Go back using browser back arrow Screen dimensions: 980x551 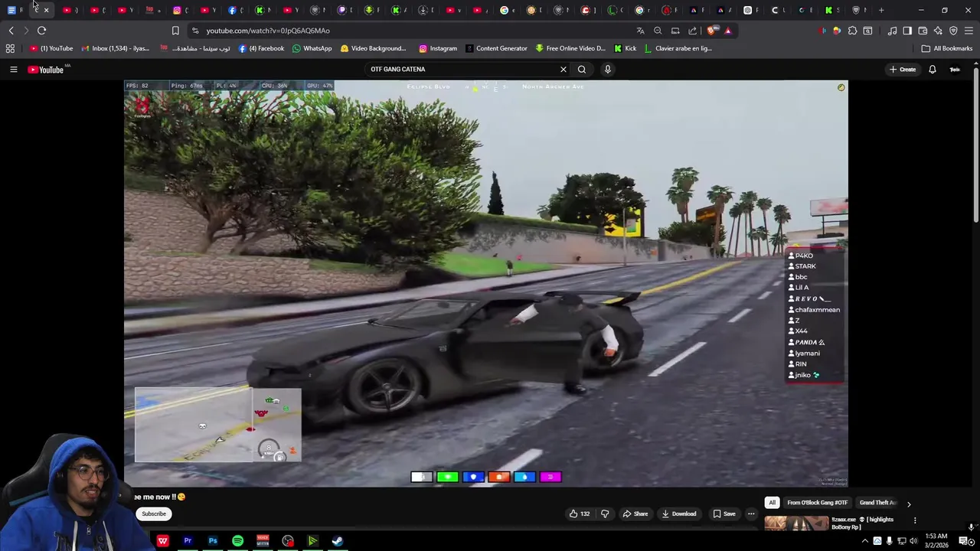coord(11,31)
